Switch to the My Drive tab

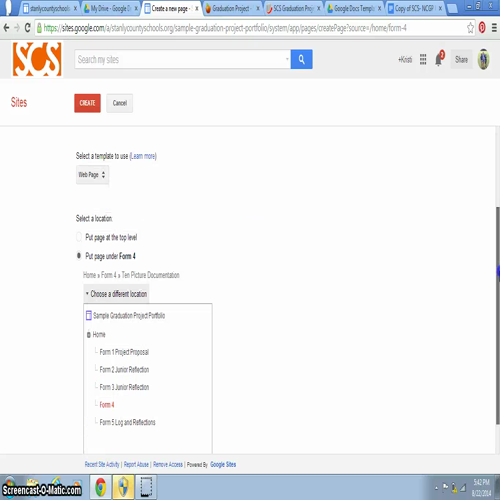111,8
